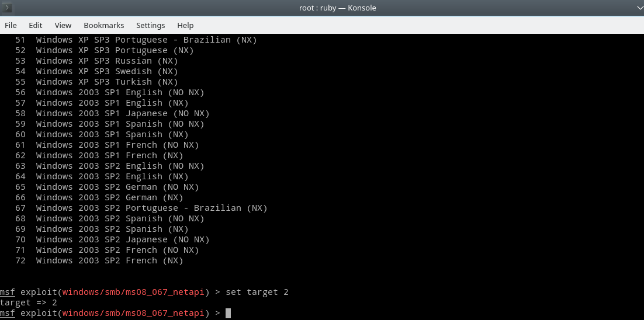This screenshot has height=320, width=644.
Task: Click row 66 Windows 2003 SP2 German (NX)
Action: click(x=99, y=197)
